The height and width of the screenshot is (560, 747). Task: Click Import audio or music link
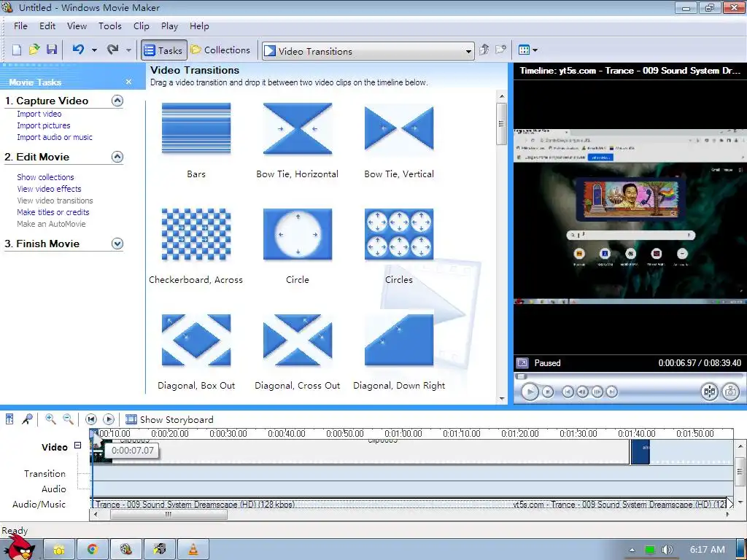[55, 137]
